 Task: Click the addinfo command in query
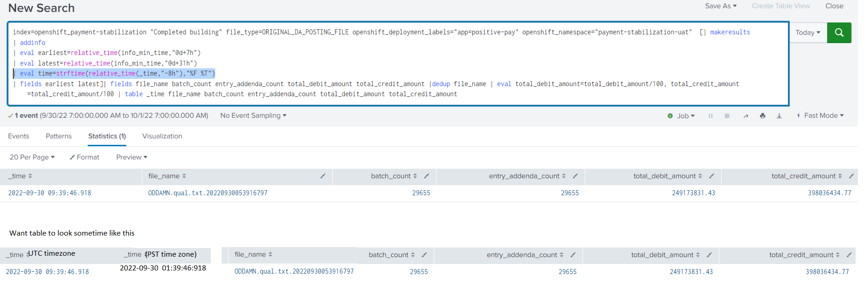point(33,43)
